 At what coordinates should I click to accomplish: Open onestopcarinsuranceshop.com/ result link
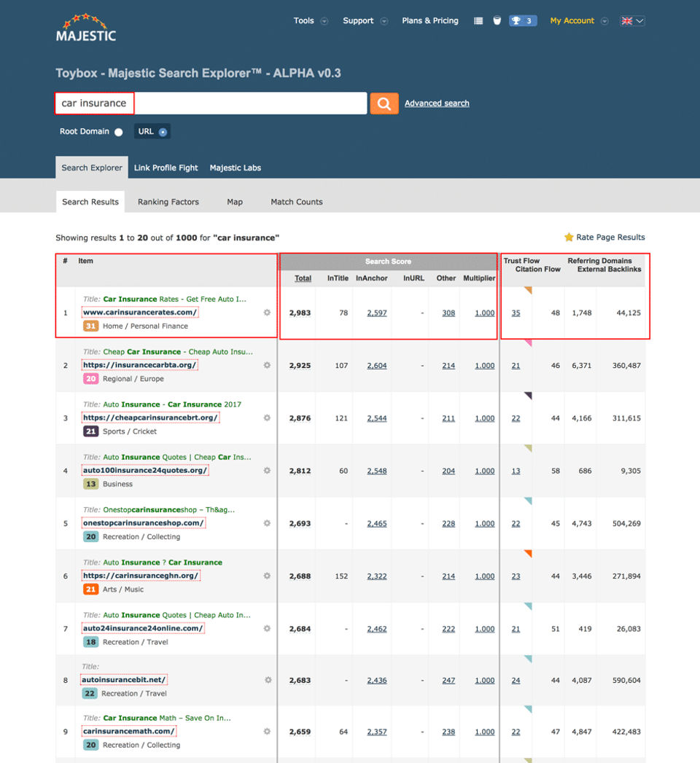click(x=143, y=523)
